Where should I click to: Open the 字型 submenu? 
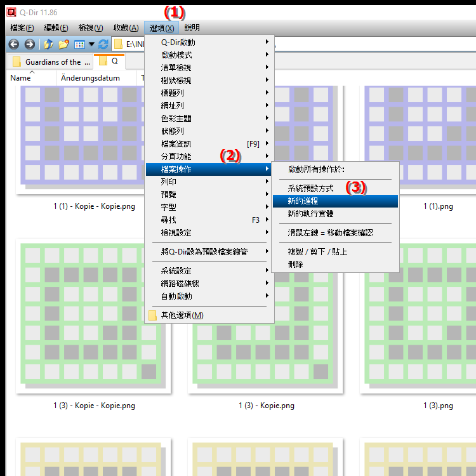209,208
